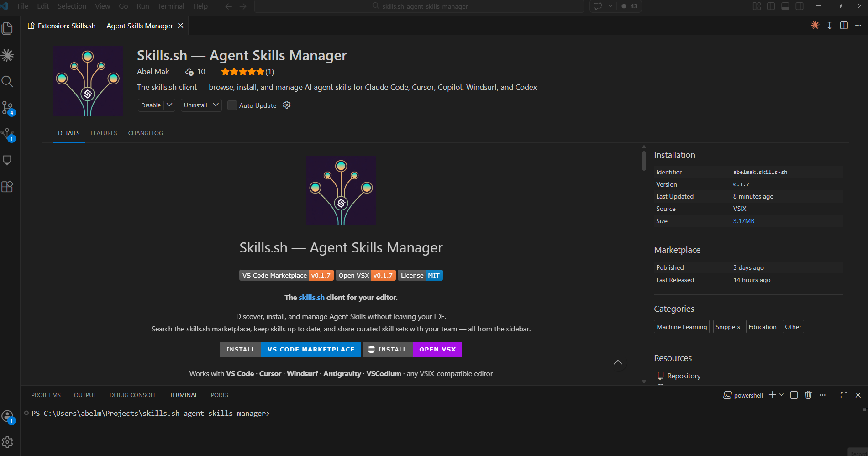Click the scroll-to-top chevron button
The height and width of the screenshot is (456, 868).
click(618, 362)
